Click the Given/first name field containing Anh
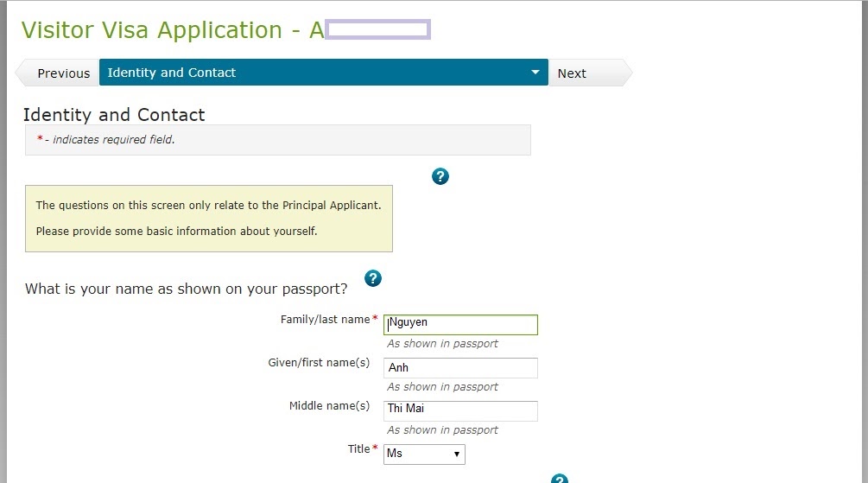This screenshot has width=868, height=483. pos(460,368)
